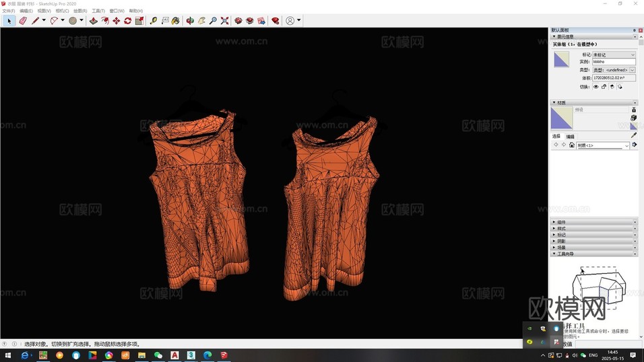Click the user account profile icon
Screen dimensions: 644x362
290,20
